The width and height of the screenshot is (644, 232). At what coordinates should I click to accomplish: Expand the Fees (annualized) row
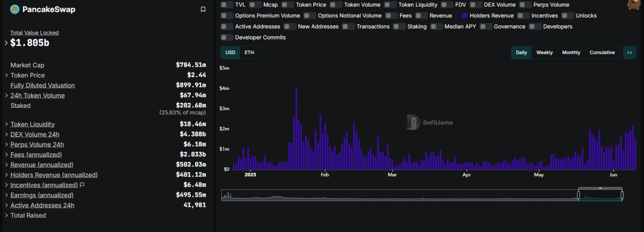[x=6, y=155]
